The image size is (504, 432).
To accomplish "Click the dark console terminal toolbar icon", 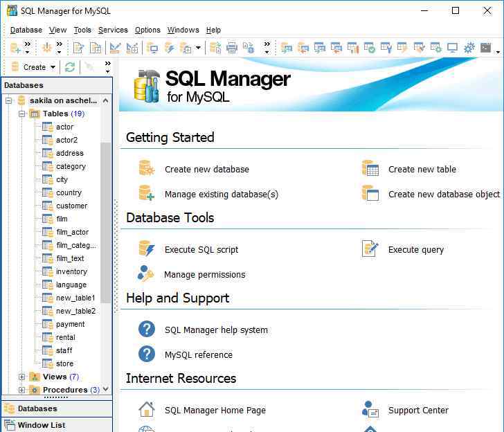I will point(486,48).
